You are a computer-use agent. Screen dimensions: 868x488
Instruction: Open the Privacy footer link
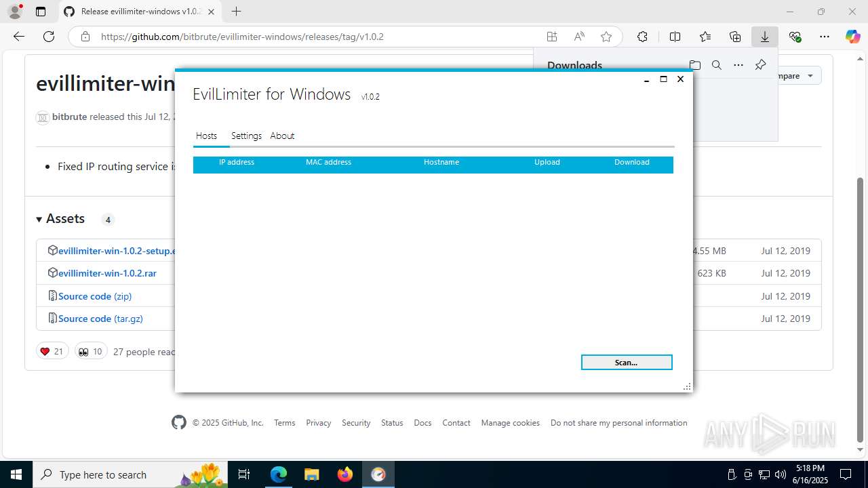click(x=319, y=423)
